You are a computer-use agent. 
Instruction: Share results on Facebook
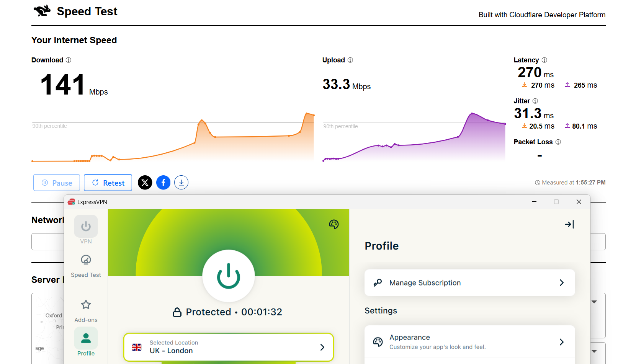(x=163, y=183)
